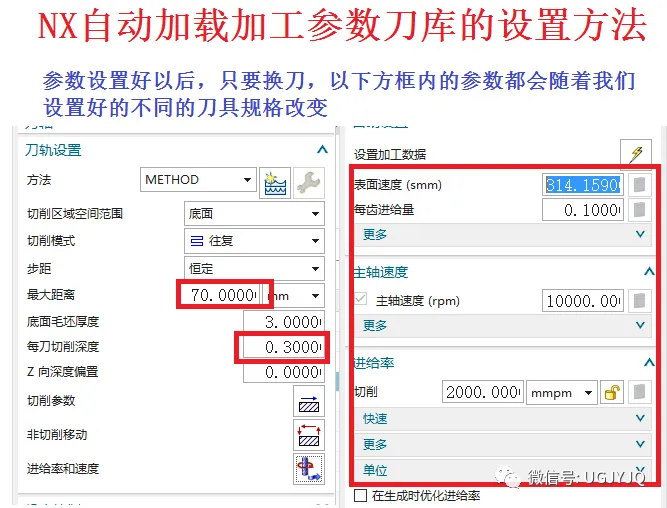Click the create new method icon beside METHOD
The image size is (667, 508).
tap(275, 183)
